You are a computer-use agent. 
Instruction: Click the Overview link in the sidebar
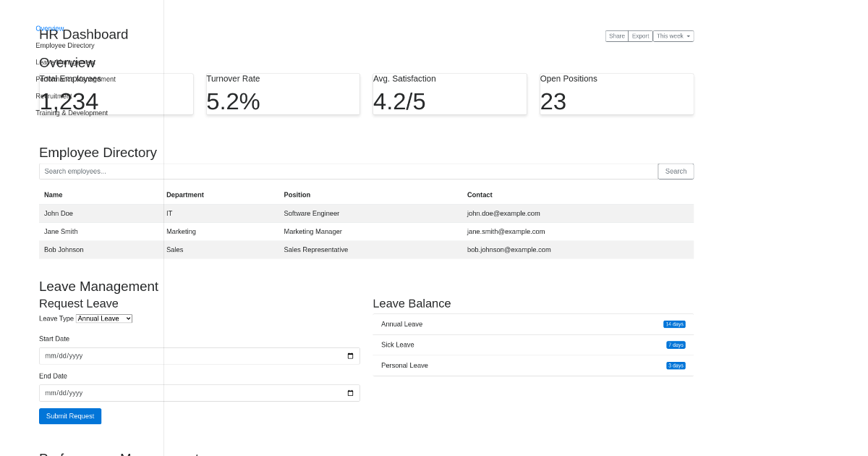49,28
